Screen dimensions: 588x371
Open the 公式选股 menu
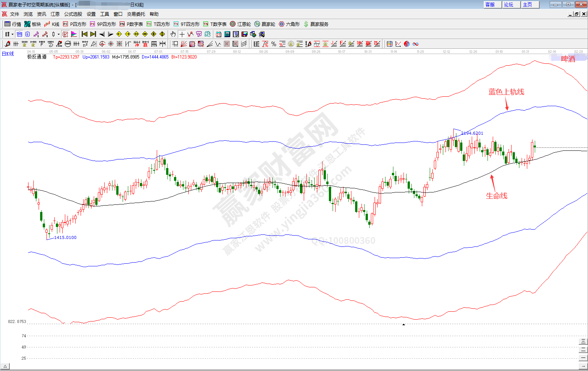pos(73,14)
